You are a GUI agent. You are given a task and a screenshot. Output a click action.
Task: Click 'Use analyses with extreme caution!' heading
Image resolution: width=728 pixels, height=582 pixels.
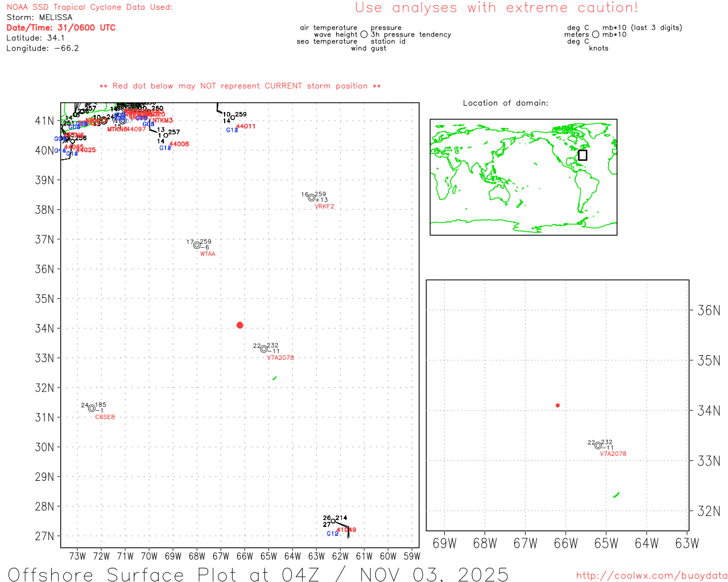[497, 7]
